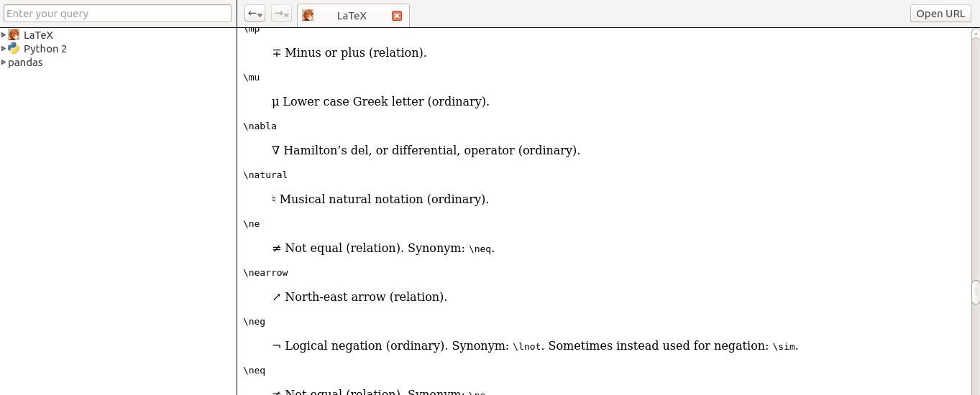Click the \natural command heading
Viewport: 980px width, 395px height.
(265, 175)
